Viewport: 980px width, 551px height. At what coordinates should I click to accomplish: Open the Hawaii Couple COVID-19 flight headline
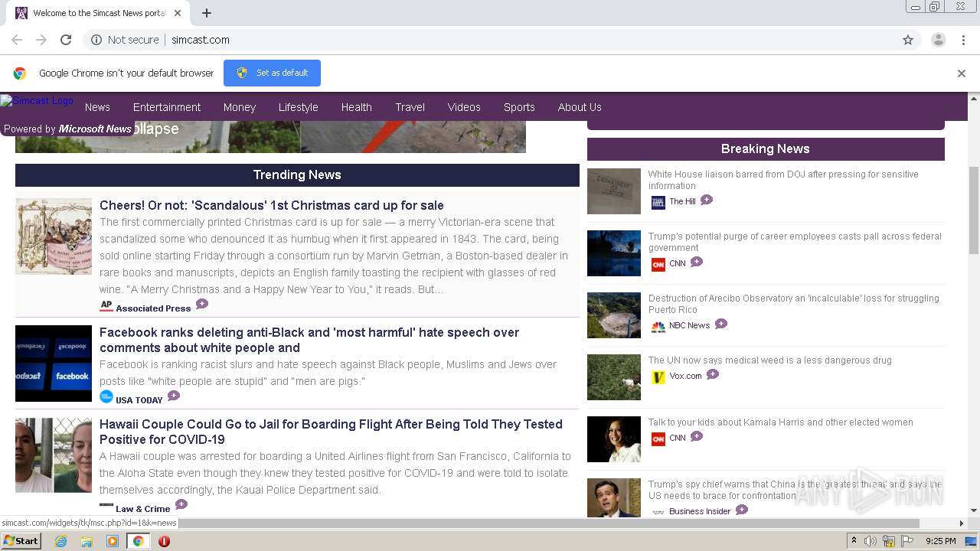point(331,432)
